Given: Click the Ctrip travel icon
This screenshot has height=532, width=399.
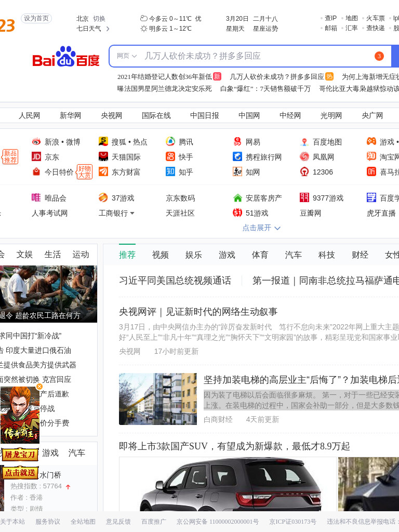Looking at the screenshot, I should coord(237,156).
